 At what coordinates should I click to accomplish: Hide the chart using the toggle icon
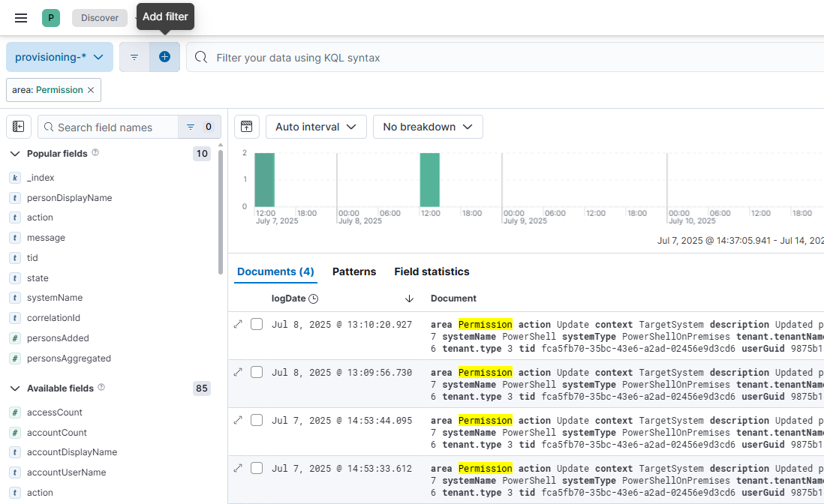[246, 127]
